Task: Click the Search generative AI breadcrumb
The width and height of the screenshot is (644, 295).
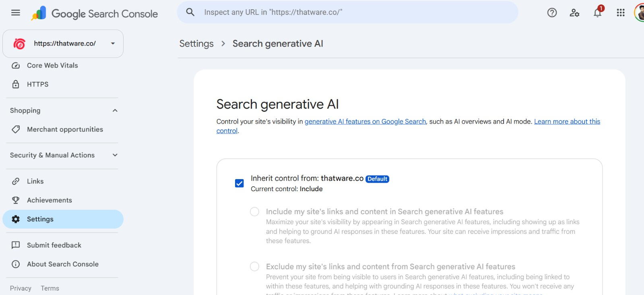Action: tap(278, 43)
